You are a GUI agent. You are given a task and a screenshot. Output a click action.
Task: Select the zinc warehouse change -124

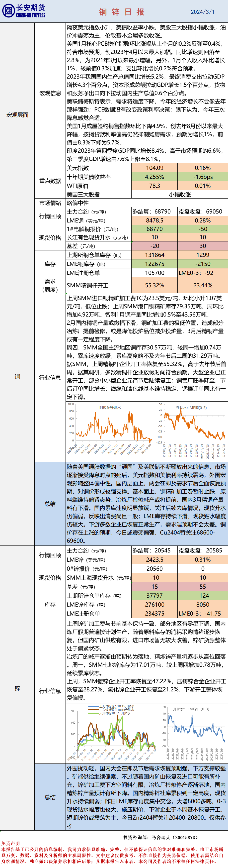point(203,595)
